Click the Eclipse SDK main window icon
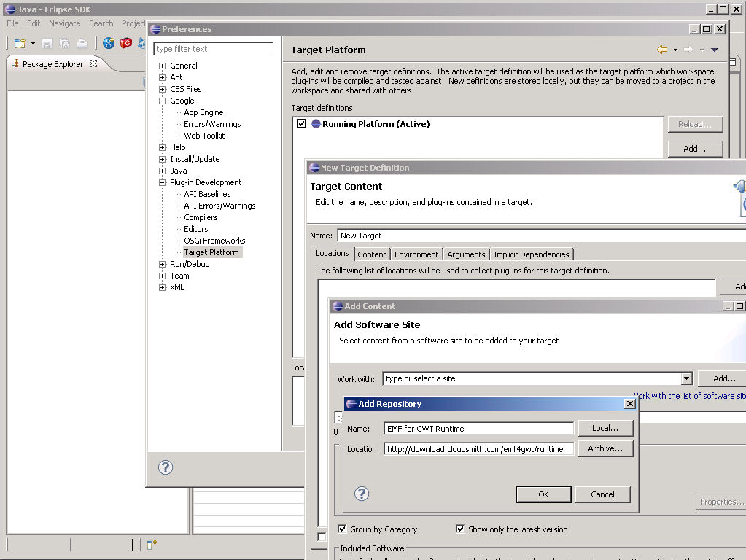The height and width of the screenshot is (560, 746). [x=10, y=9]
